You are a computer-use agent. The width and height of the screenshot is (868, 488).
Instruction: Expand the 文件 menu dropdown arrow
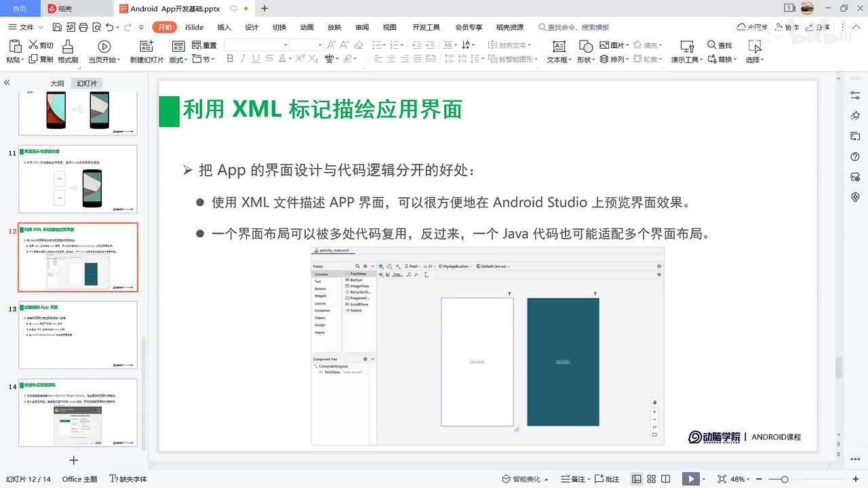coord(41,28)
